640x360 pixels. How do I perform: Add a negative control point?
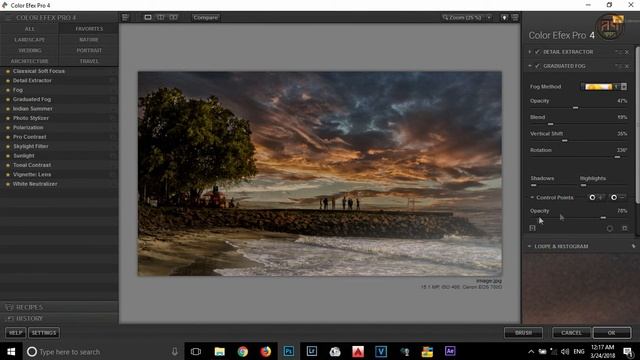coord(617,198)
